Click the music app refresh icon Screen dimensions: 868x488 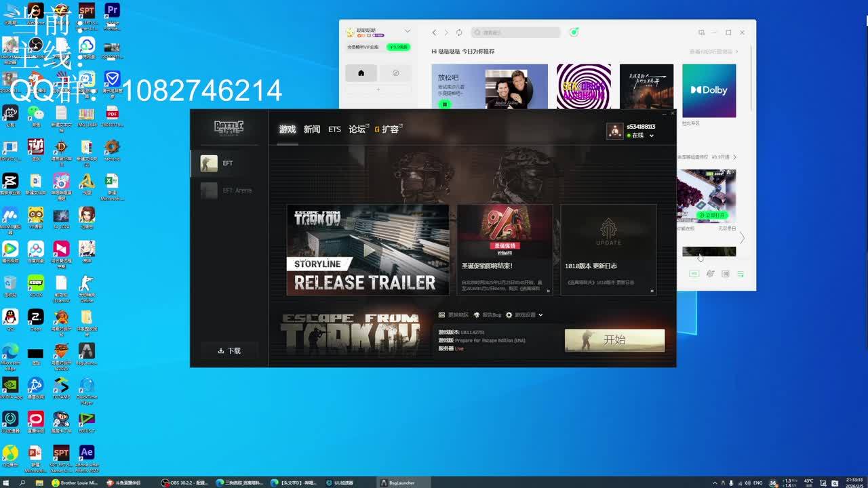pos(459,33)
